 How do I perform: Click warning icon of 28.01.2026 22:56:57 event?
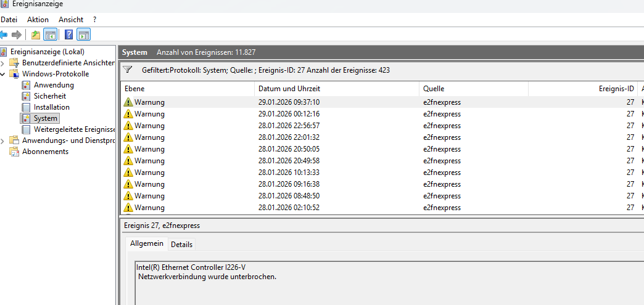click(x=128, y=126)
